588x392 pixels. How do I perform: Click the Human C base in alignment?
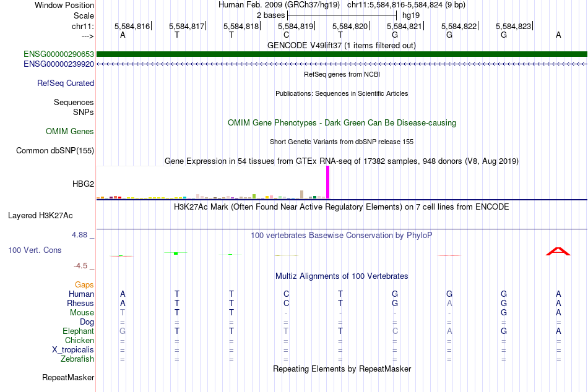click(x=286, y=294)
